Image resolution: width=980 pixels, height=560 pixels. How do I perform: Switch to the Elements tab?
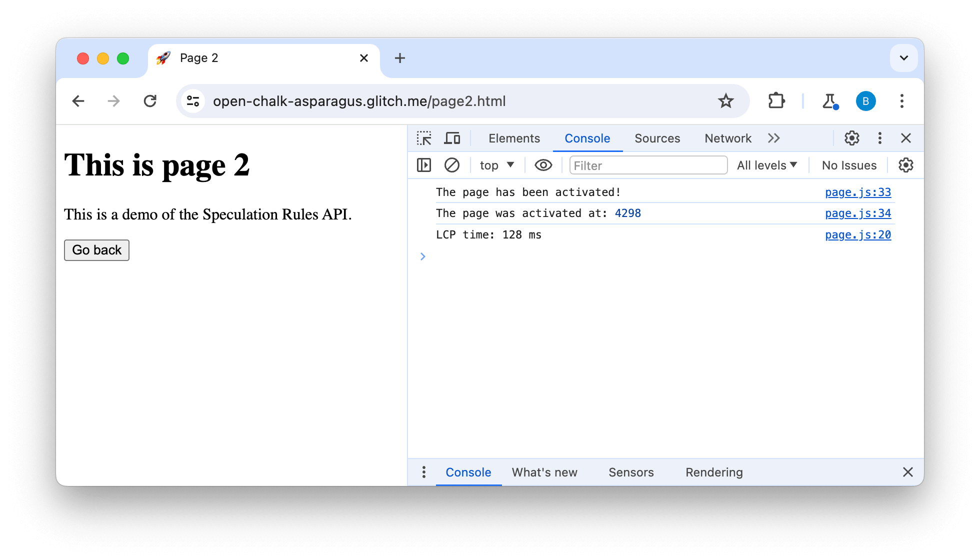pyautogui.click(x=513, y=138)
